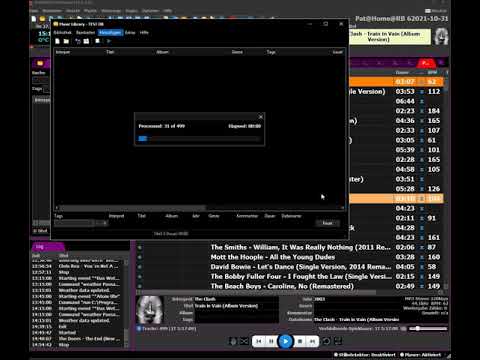The height and width of the screenshot is (360, 480).
Task: Sort library by Genre column header
Action: click(237, 52)
